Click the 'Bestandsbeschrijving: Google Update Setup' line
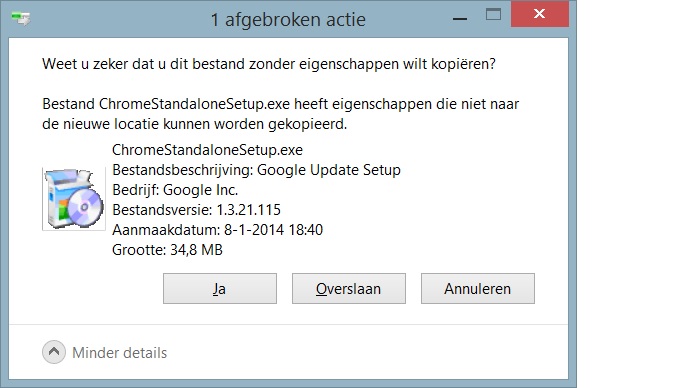The height and width of the screenshot is (388, 688). [x=256, y=170]
